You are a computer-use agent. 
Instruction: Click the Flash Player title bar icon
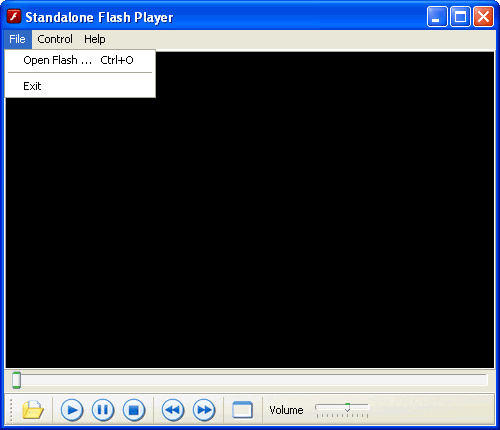coord(14,16)
